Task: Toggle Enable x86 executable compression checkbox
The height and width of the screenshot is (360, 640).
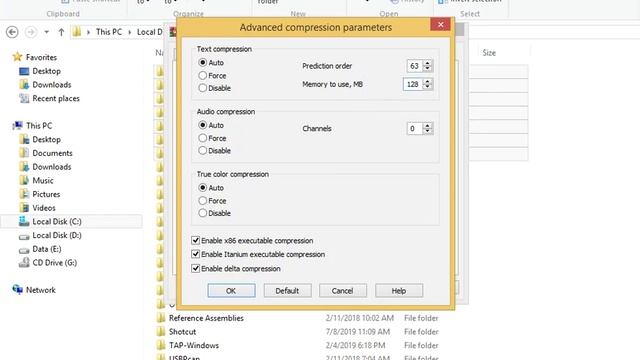Action: tap(196, 240)
